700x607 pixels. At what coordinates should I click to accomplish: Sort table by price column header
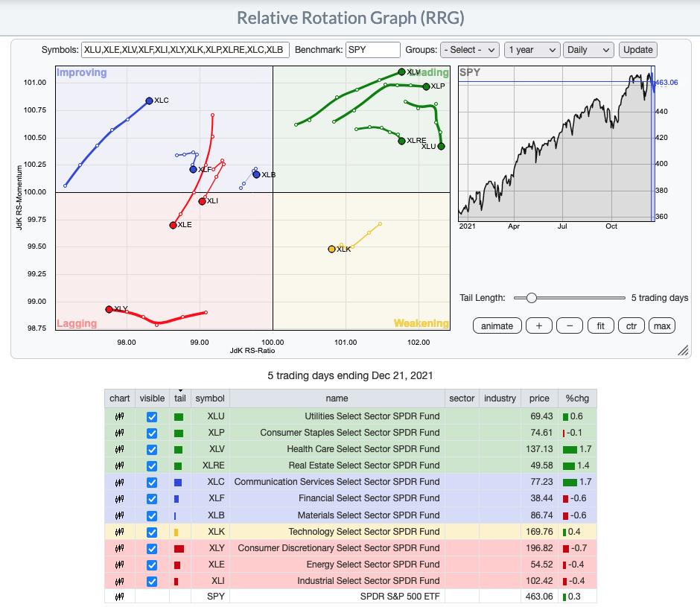coord(539,398)
